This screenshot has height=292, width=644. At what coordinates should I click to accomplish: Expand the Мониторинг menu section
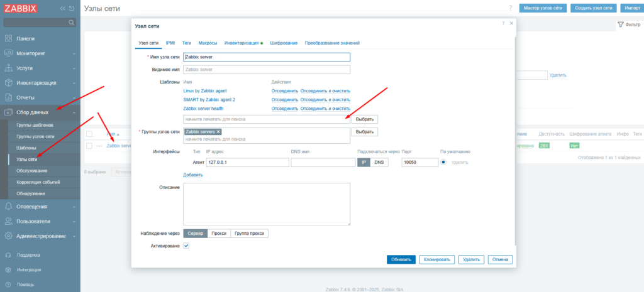point(40,53)
